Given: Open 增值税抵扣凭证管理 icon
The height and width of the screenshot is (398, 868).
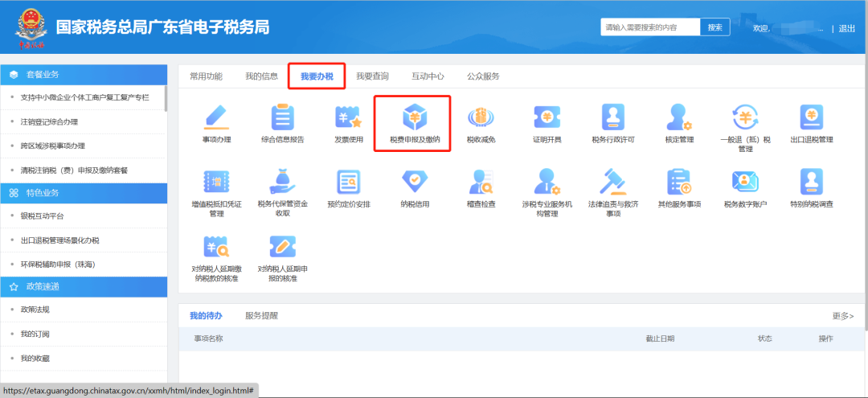Looking at the screenshot, I should coord(216,183).
